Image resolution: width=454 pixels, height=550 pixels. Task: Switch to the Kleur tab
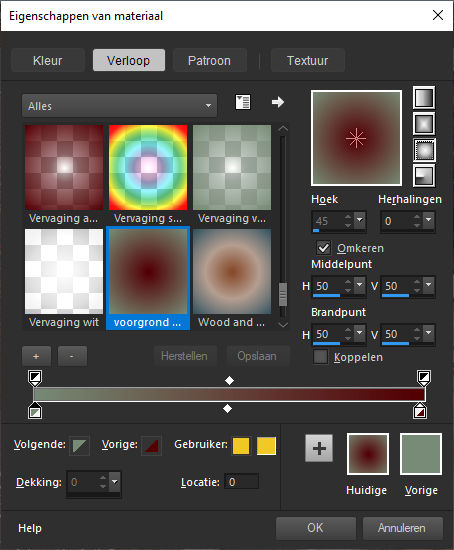48,60
